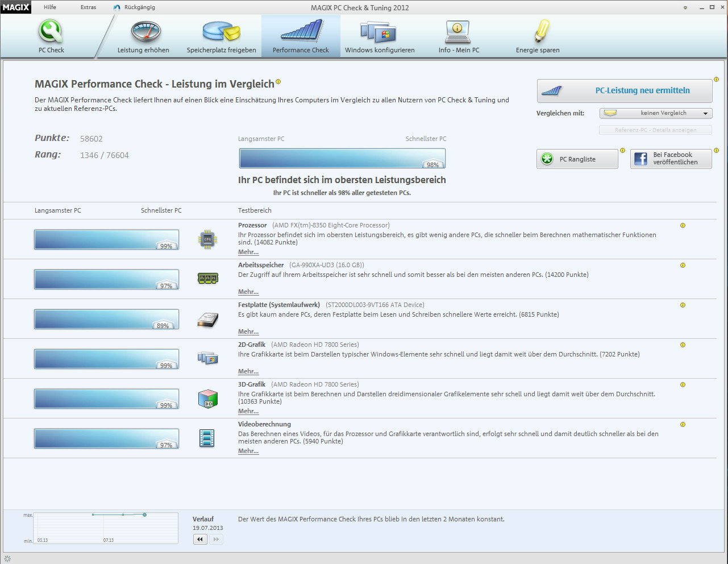
Task: Expand the Vergleichen mit dropdown
Action: [656, 113]
